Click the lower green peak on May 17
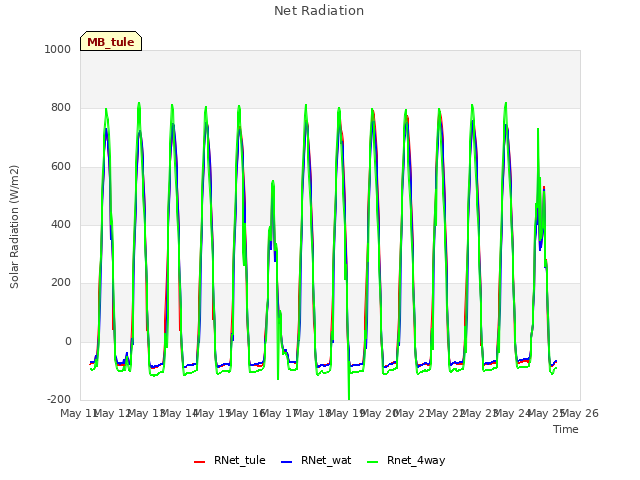This screenshot has width=640, height=480. click(x=273, y=182)
